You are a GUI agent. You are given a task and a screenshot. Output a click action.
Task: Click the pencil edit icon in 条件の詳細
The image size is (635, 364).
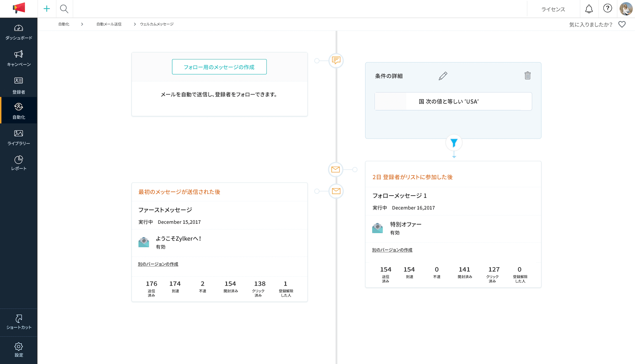[x=443, y=76]
